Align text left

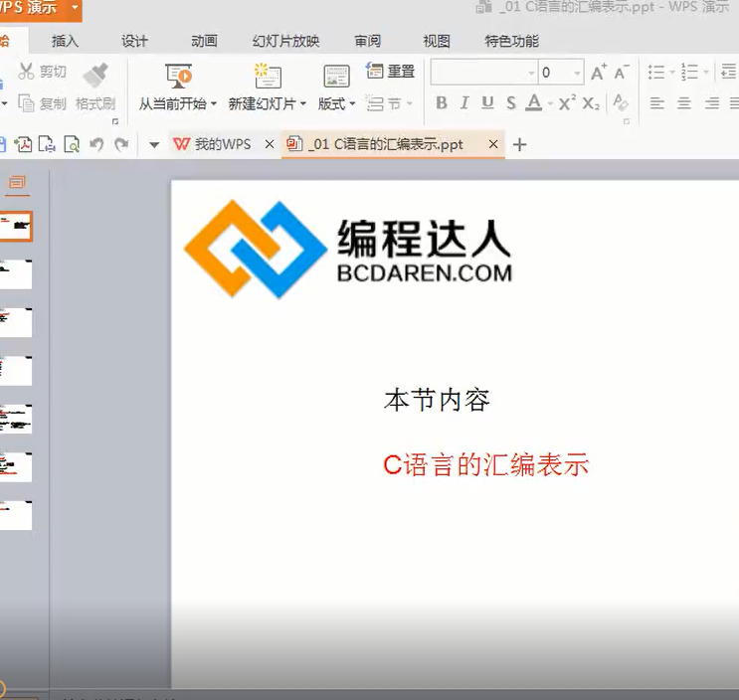657,102
